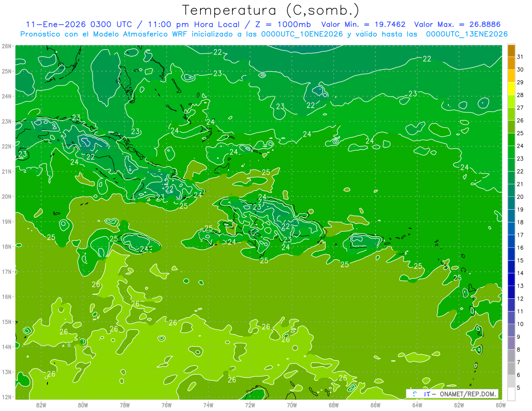Click the '12' value on the color legend
Viewport: 532px width, 411px height.
[520, 299]
